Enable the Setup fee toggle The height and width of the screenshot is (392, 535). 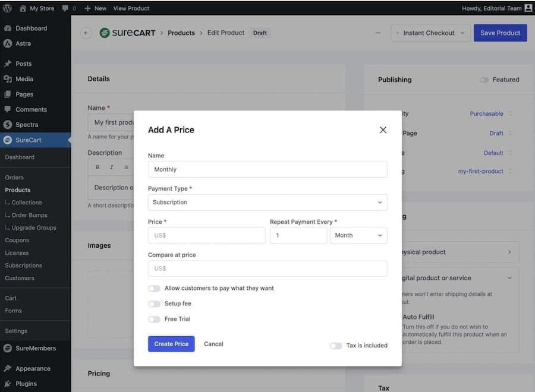tap(154, 304)
